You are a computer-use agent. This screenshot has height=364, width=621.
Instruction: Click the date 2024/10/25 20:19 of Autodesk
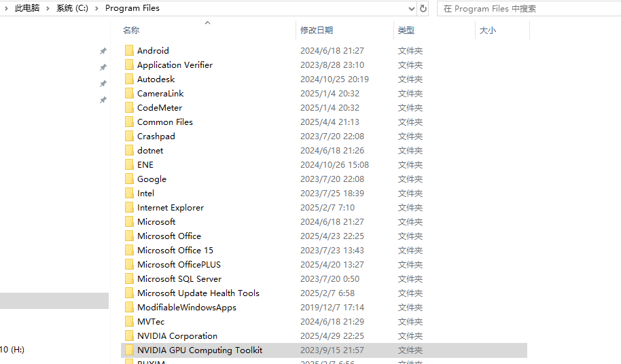click(x=334, y=79)
